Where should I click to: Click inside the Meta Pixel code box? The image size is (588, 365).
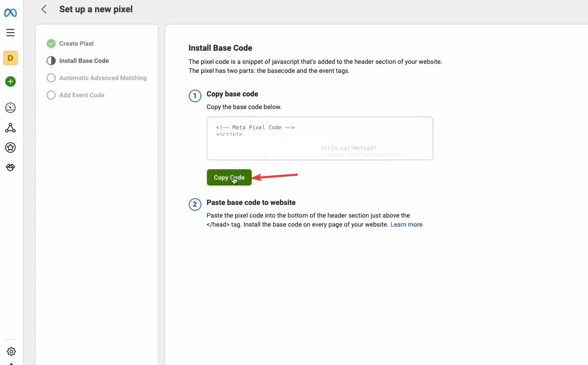pyautogui.click(x=320, y=138)
